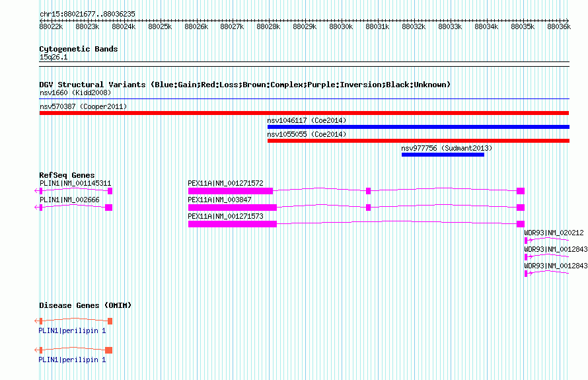Click the large exon of PEX11A NM_003847
588x380 pixels.
tap(233, 208)
